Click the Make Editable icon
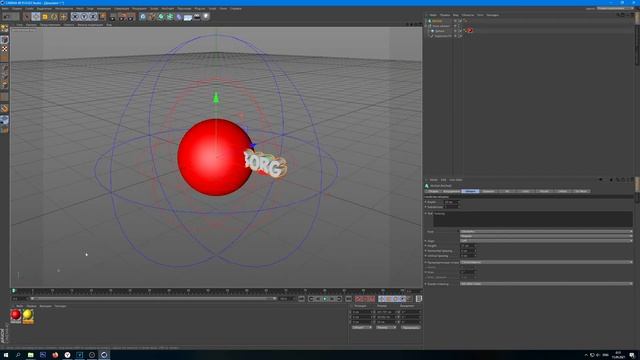 click(x=4, y=28)
